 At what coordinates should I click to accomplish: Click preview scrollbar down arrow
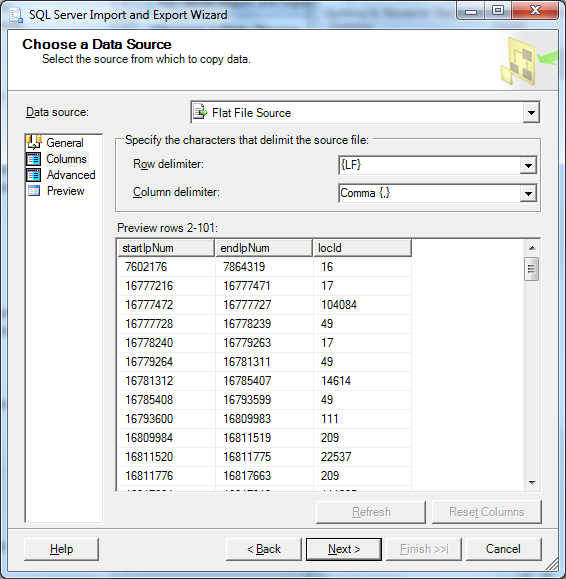[x=532, y=482]
